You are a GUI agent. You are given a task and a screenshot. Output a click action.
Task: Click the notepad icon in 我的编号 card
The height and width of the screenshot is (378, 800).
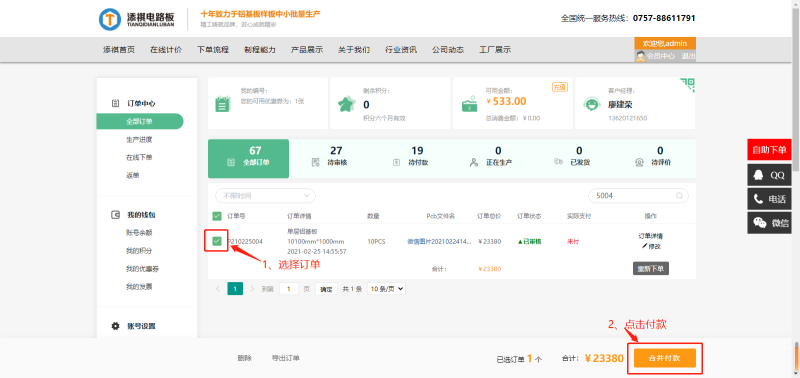[x=222, y=104]
